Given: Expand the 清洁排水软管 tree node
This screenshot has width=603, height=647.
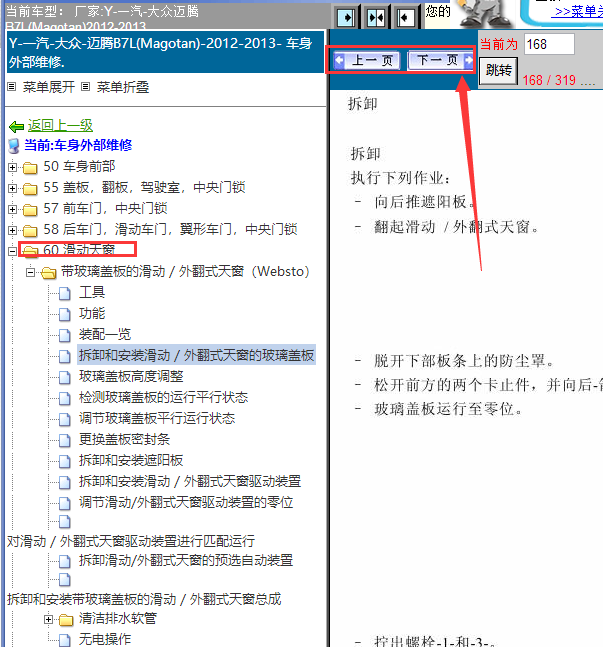Looking at the screenshot, I should click(x=48, y=619).
